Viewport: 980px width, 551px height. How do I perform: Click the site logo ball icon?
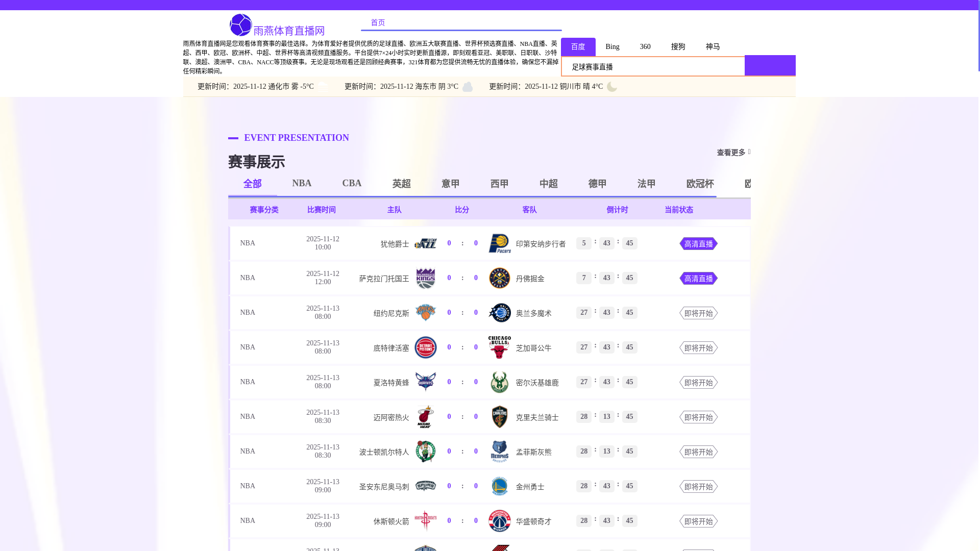click(241, 24)
